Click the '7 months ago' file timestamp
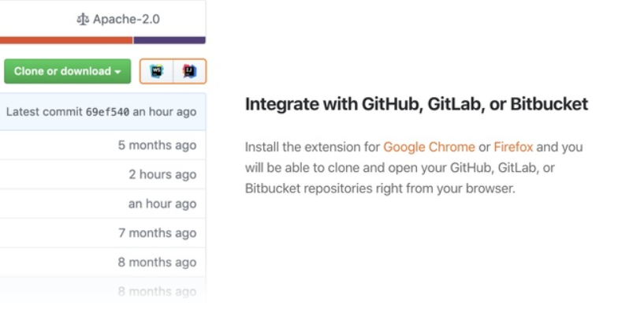Viewport: 644px width, 321px height. [158, 233]
